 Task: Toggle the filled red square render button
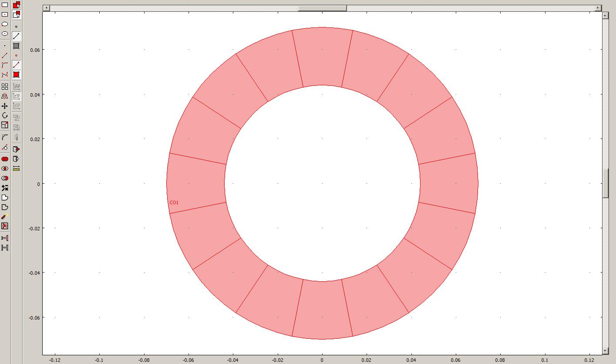click(x=16, y=74)
